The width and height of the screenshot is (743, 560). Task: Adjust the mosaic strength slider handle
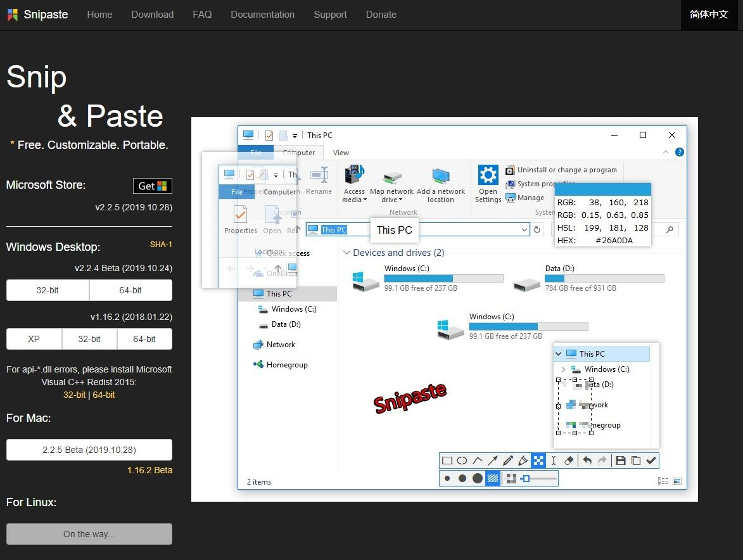coord(526,478)
